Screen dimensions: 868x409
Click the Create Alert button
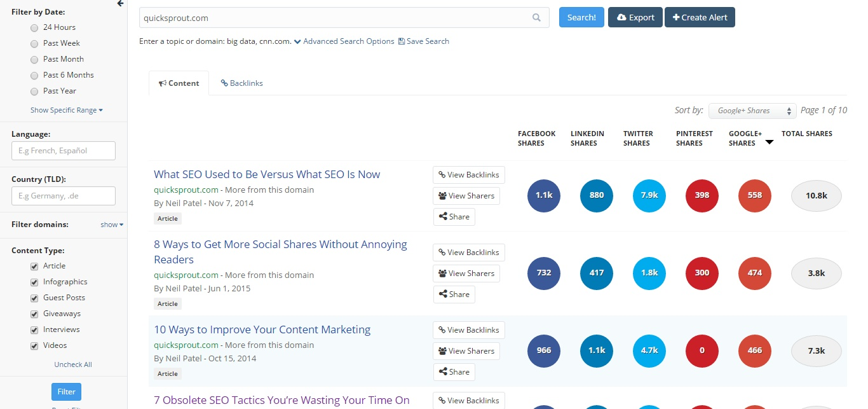pos(700,18)
